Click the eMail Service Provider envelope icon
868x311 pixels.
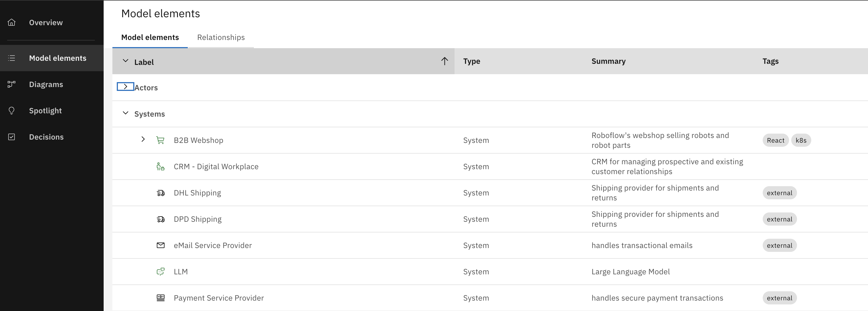(x=160, y=245)
